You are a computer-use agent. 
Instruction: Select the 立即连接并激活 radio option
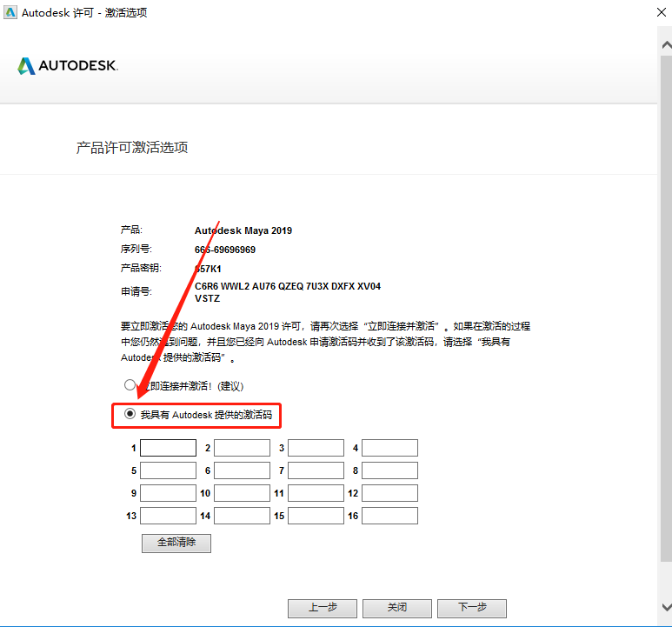tap(130, 385)
